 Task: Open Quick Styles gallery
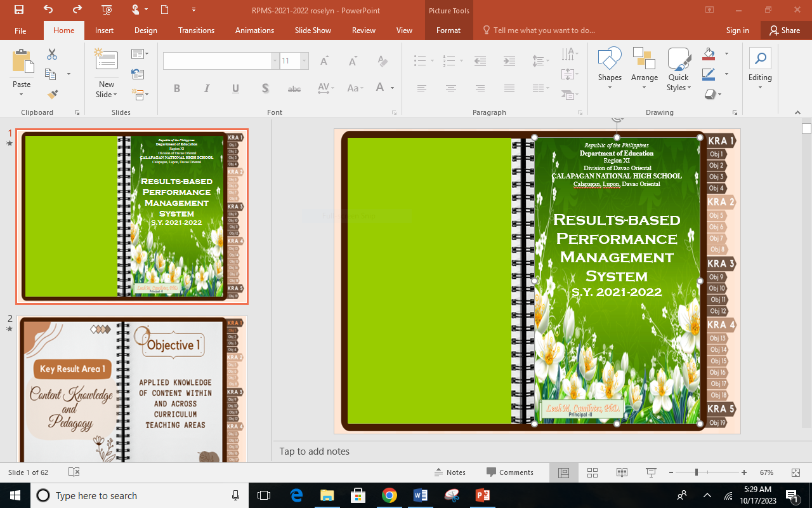(678, 69)
